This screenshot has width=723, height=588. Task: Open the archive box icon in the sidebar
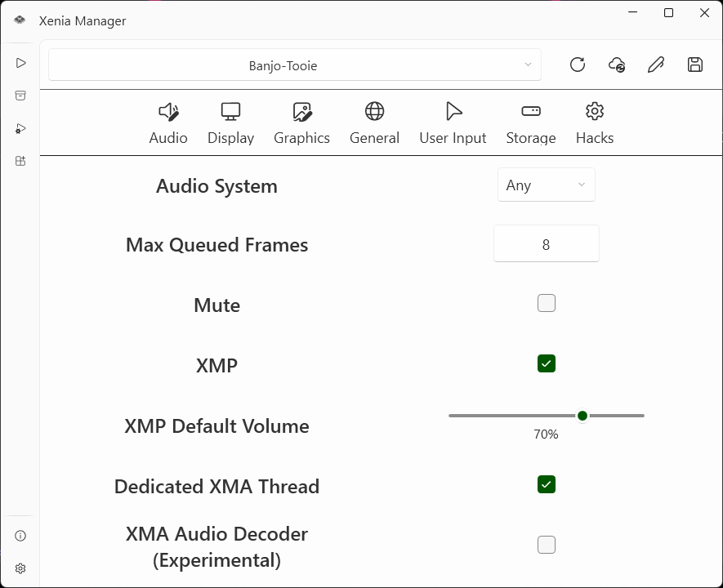pos(20,96)
